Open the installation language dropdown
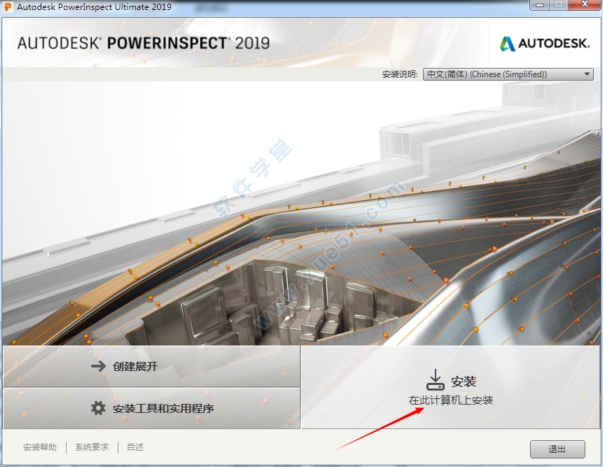Image resolution: width=603 pixels, height=467 pixels. tap(508, 74)
